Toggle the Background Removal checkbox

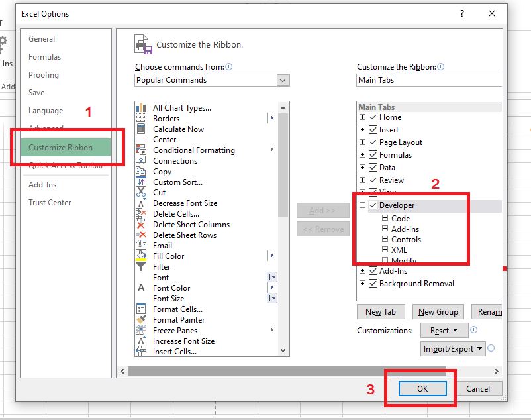(x=373, y=283)
